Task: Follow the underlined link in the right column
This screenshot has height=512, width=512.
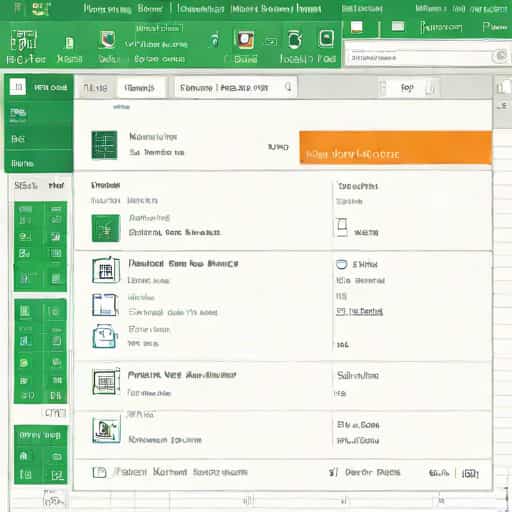Action: click(x=359, y=311)
